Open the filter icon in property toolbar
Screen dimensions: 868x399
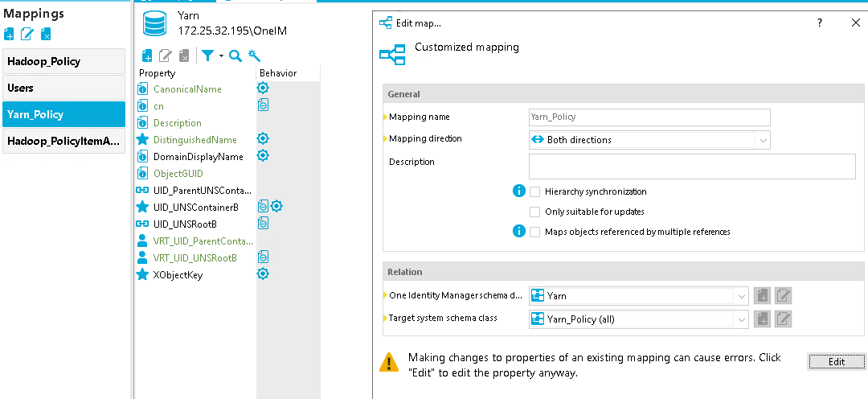(207, 56)
